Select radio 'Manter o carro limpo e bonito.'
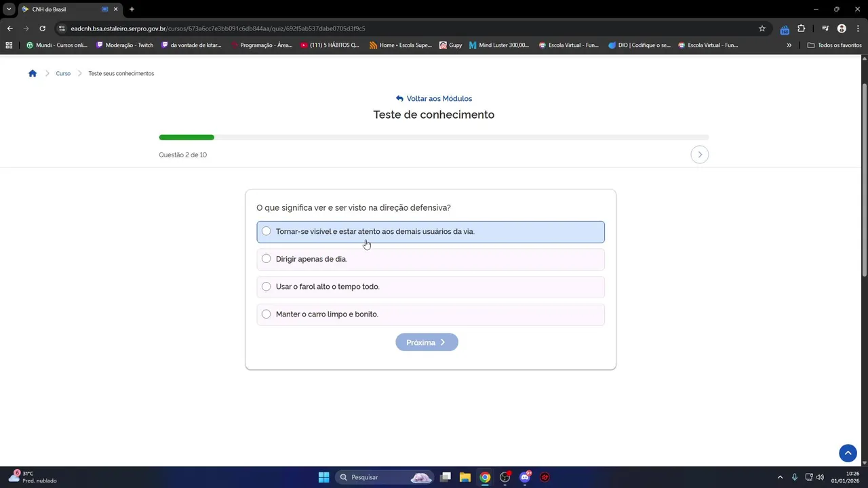Screen dimensions: 868x488 (x=266, y=314)
